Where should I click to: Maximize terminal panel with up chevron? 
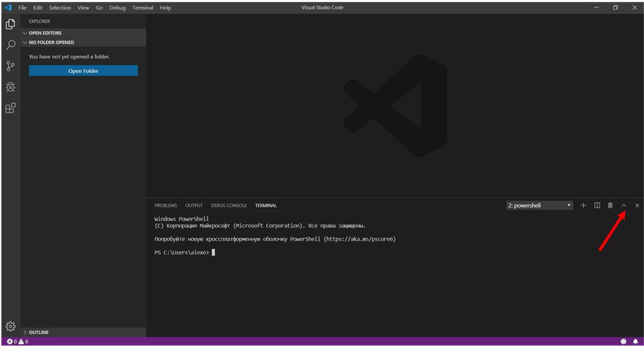624,205
